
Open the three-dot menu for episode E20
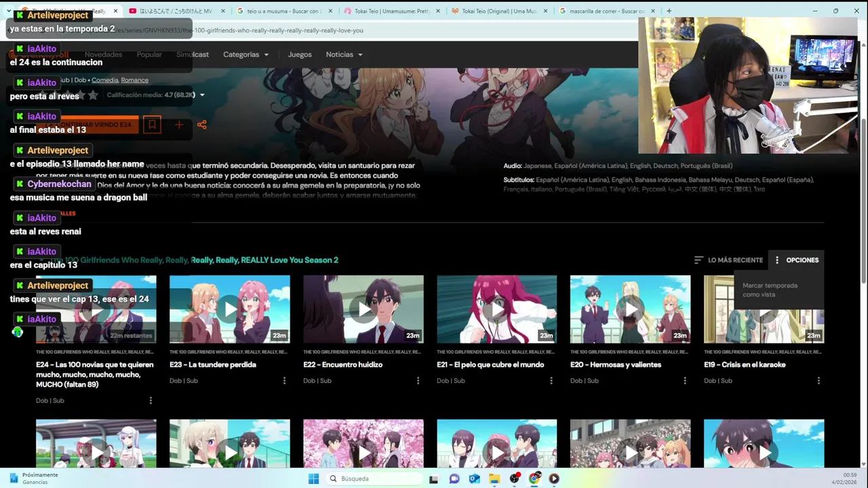click(x=685, y=381)
